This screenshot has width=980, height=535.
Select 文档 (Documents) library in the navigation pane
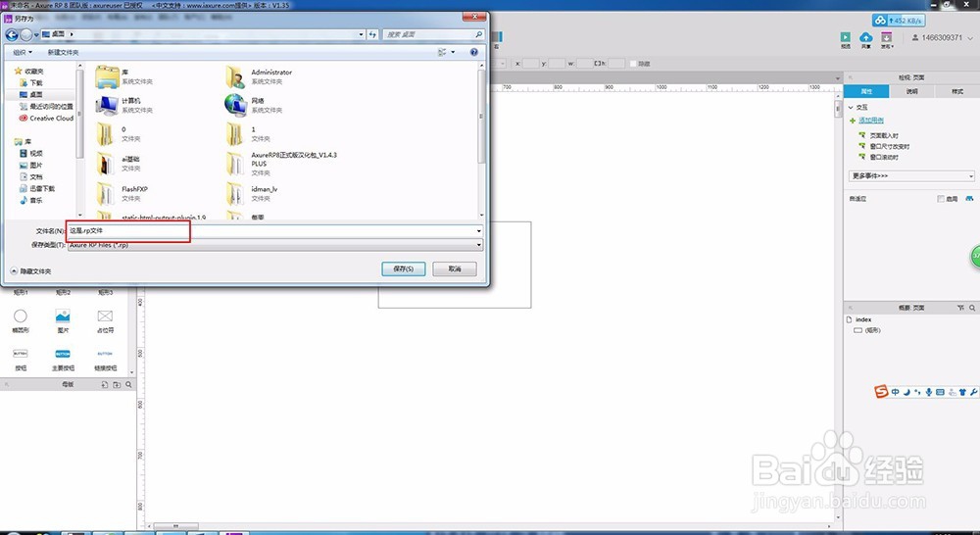pos(31,177)
